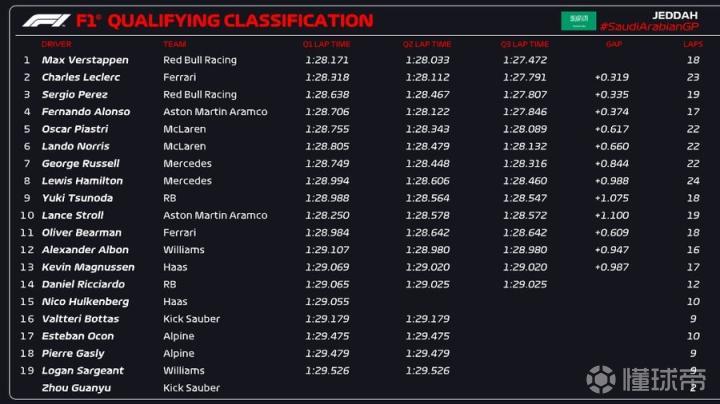Click Nico Hulkenberg's Q1 time 1:29.055

[326, 302]
